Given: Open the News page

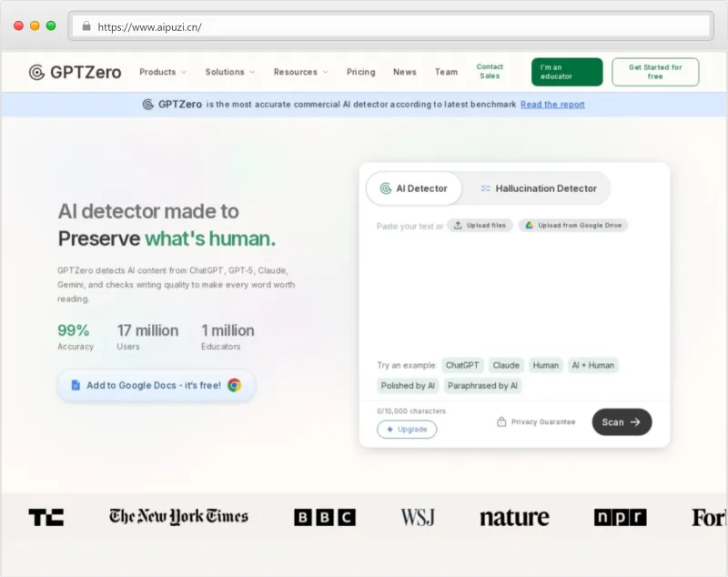Looking at the screenshot, I should pos(405,72).
